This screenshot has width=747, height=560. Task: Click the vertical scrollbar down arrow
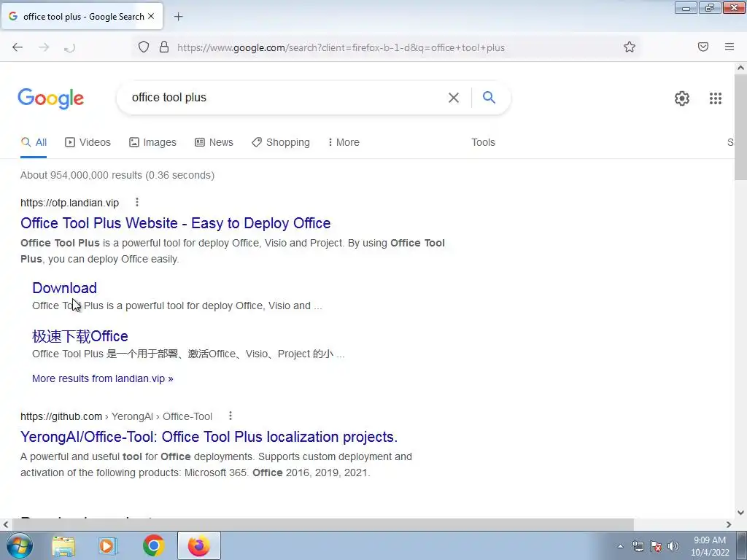(740, 513)
